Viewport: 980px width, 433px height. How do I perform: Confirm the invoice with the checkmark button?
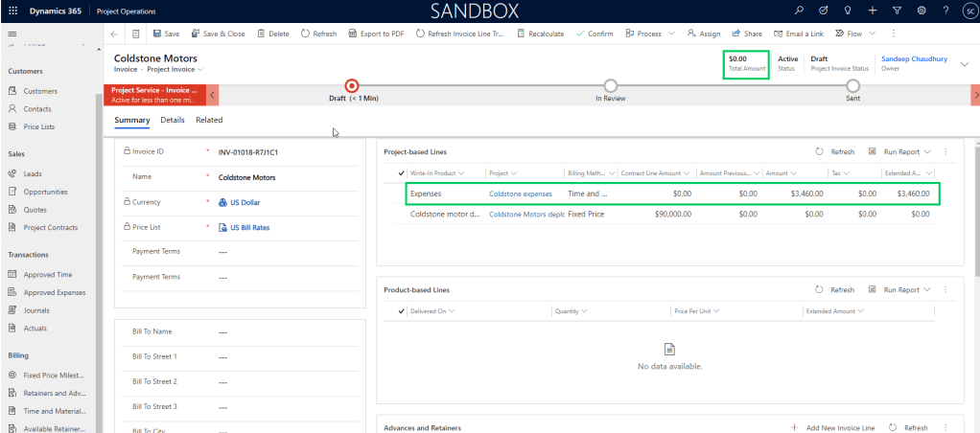595,34
